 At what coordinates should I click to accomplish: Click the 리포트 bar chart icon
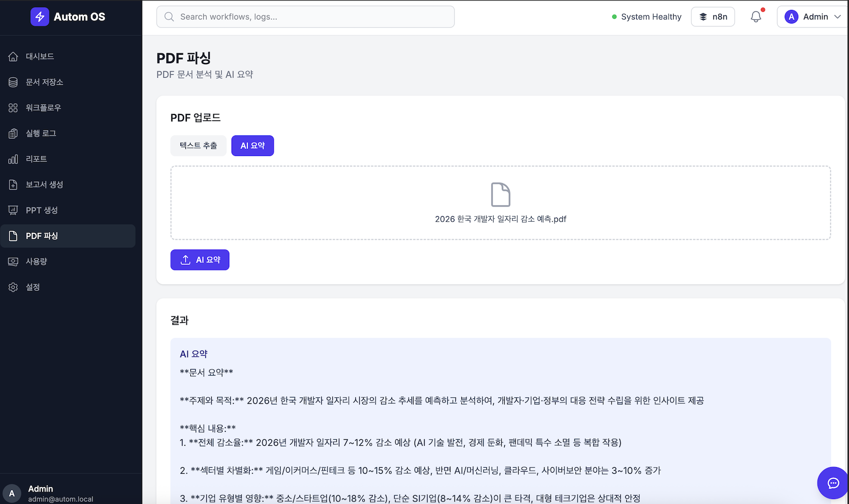click(x=13, y=159)
